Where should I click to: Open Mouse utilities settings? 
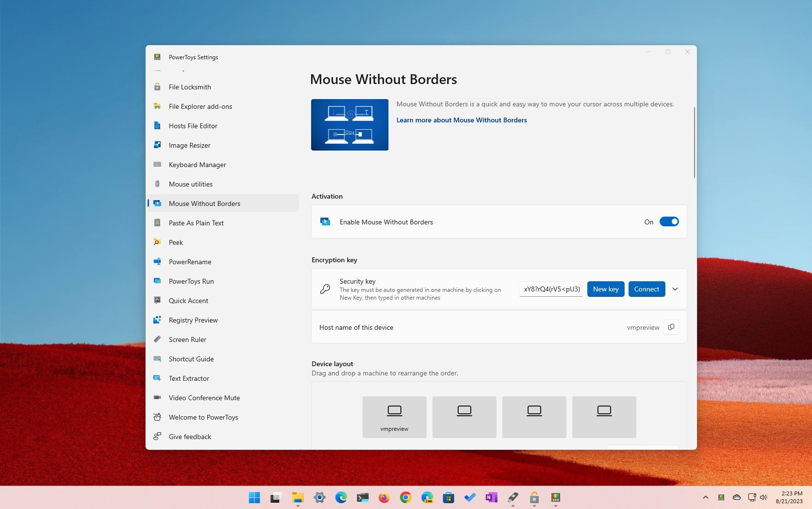pyautogui.click(x=190, y=184)
